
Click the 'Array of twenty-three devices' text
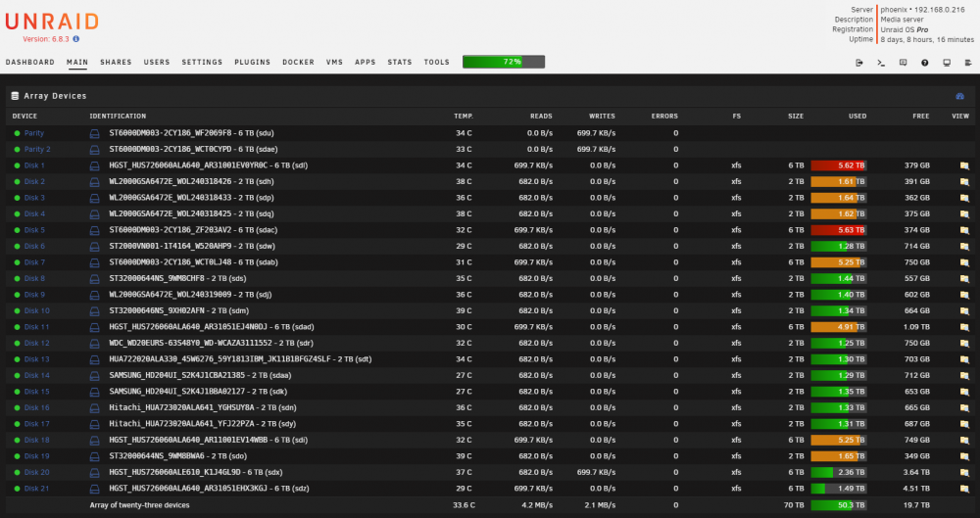click(x=139, y=505)
